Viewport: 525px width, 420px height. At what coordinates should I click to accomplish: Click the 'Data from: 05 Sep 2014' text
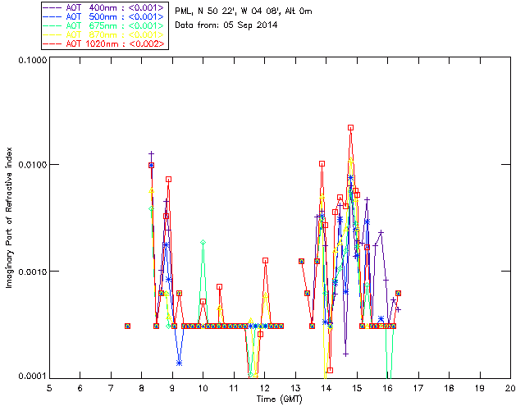226,25
